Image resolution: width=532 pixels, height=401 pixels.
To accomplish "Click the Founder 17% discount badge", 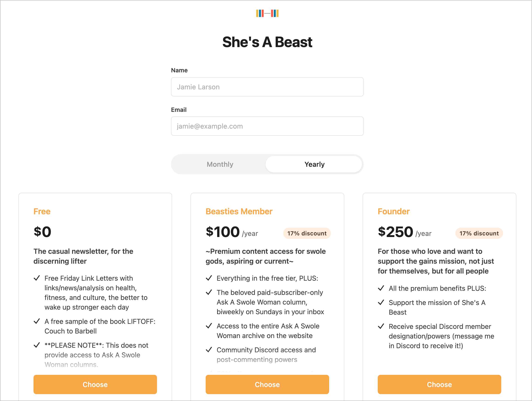I will (479, 233).
